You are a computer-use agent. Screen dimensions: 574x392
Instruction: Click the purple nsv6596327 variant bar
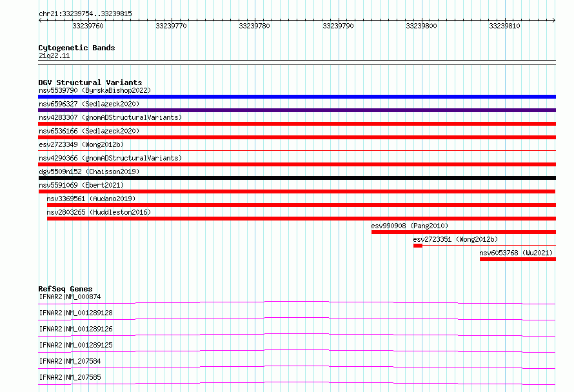point(297,110)
